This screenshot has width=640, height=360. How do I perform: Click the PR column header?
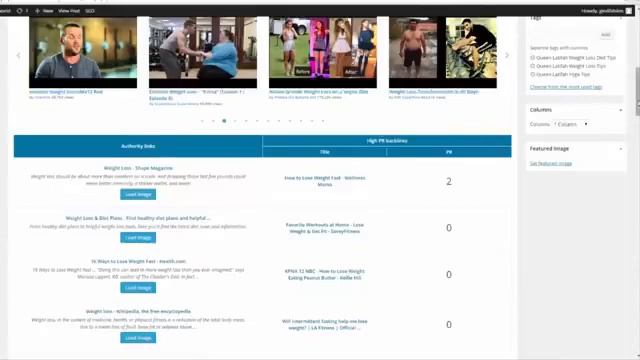449,152
